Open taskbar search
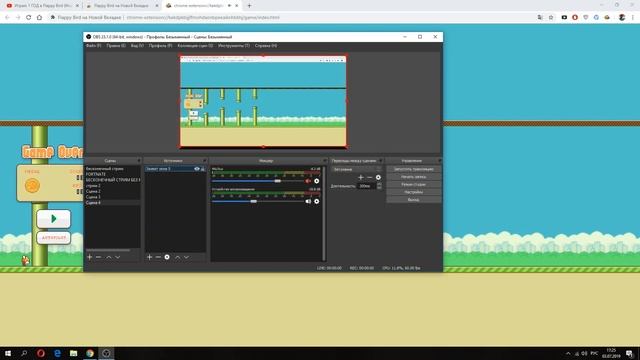 click(x=24, y=353)
